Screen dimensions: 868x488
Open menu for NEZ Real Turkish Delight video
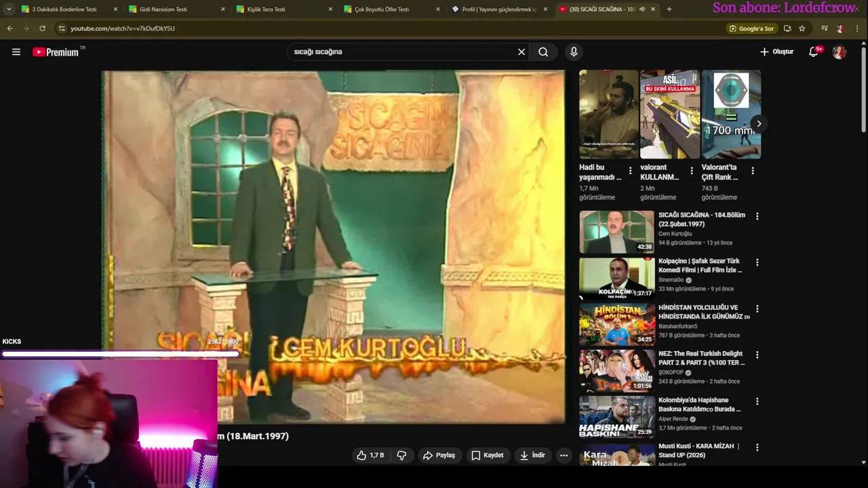[x=757, y=354]
